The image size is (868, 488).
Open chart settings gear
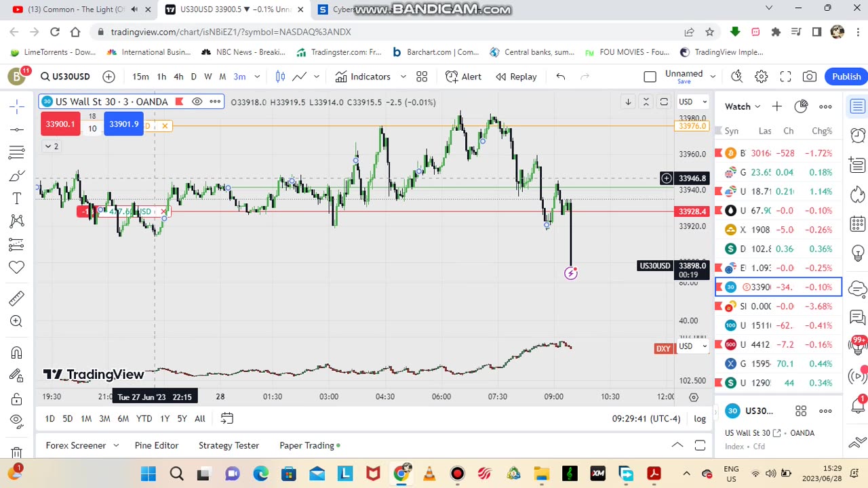(x=762, y=77)
